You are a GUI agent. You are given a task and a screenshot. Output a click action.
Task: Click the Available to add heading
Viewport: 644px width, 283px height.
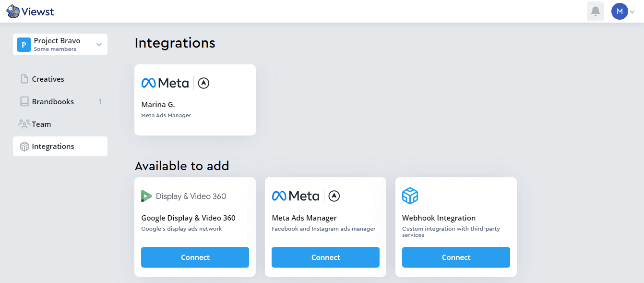point(182,166)
